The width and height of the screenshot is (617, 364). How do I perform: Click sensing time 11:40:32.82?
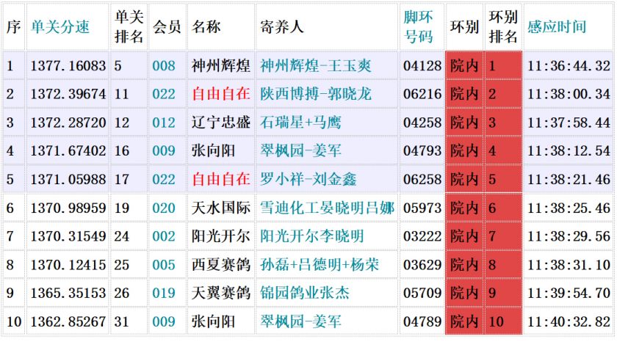[569, 321]
